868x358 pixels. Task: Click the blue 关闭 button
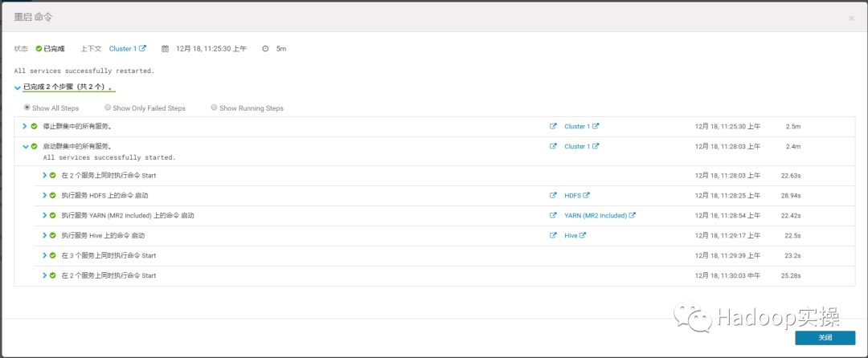pyautogui.click(x=825, y=338)
